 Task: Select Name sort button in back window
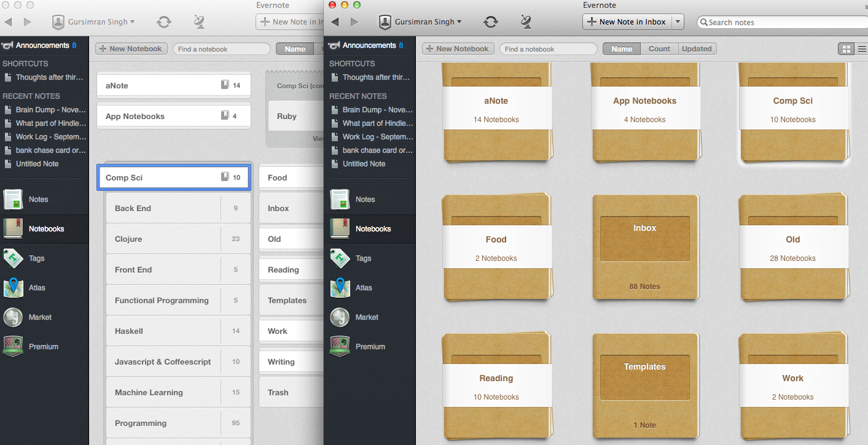pyautogui.click(x=295, y=49)
